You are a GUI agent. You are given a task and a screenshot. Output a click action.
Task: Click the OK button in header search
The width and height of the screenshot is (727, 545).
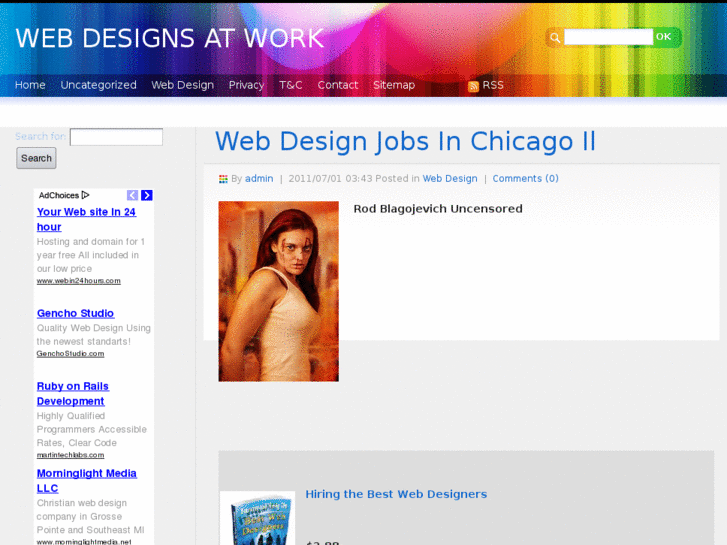coord(663,37)
